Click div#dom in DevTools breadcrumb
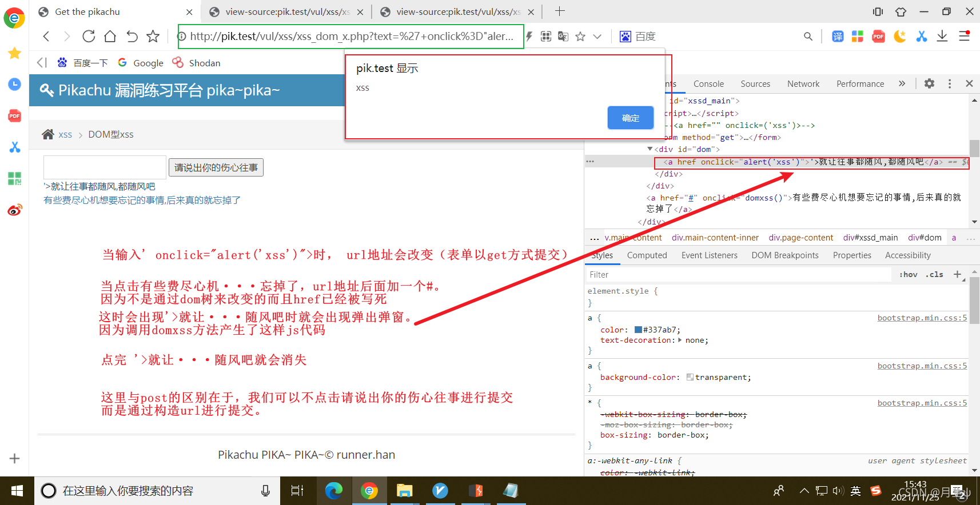980x505 pixels. [x=925, y=238]
